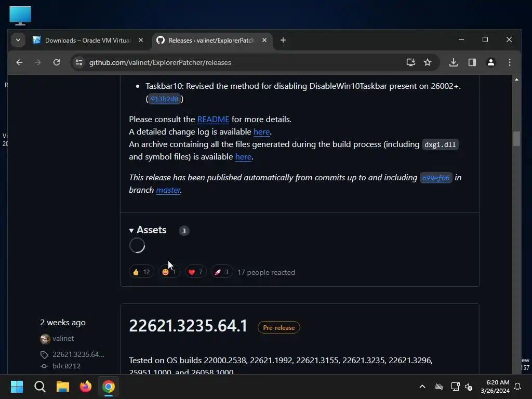Open commit link 913b2d0

coord(164,99)
